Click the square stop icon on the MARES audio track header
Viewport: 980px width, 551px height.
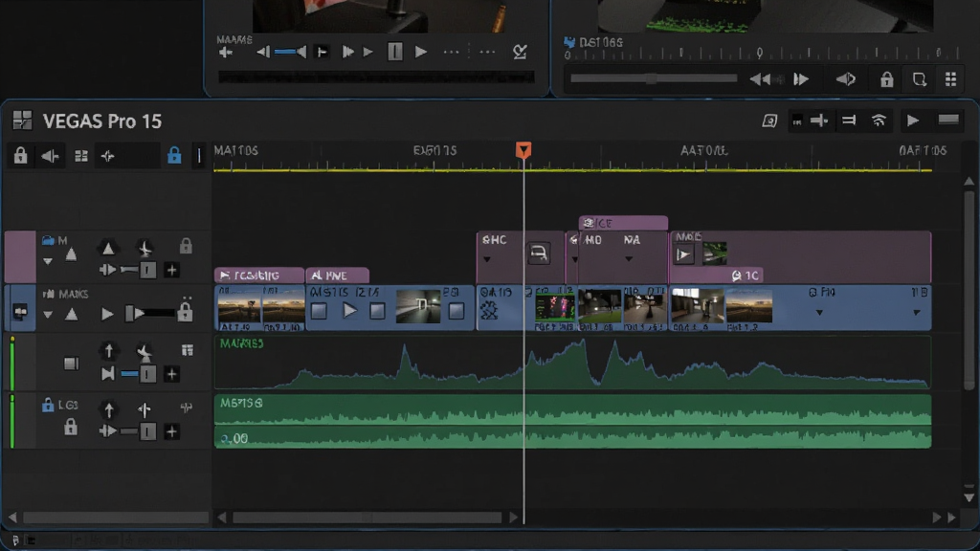point(71,364)
